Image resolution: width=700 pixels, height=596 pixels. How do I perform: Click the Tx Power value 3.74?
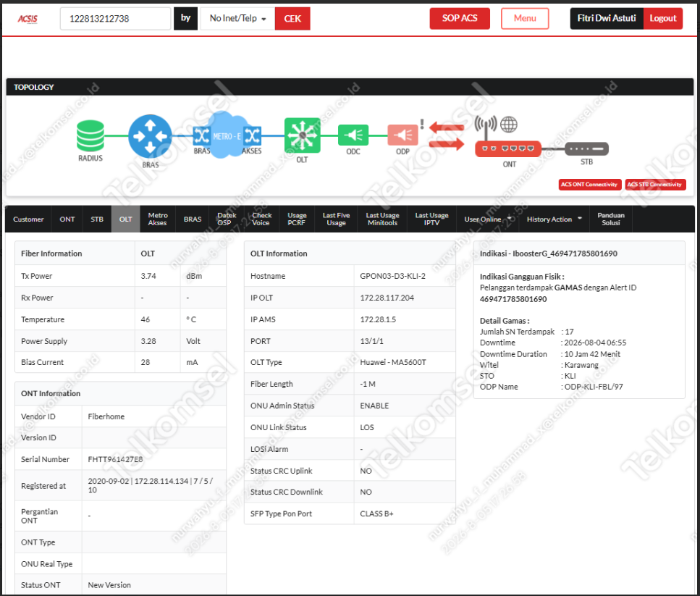click(x=148, y=277)
